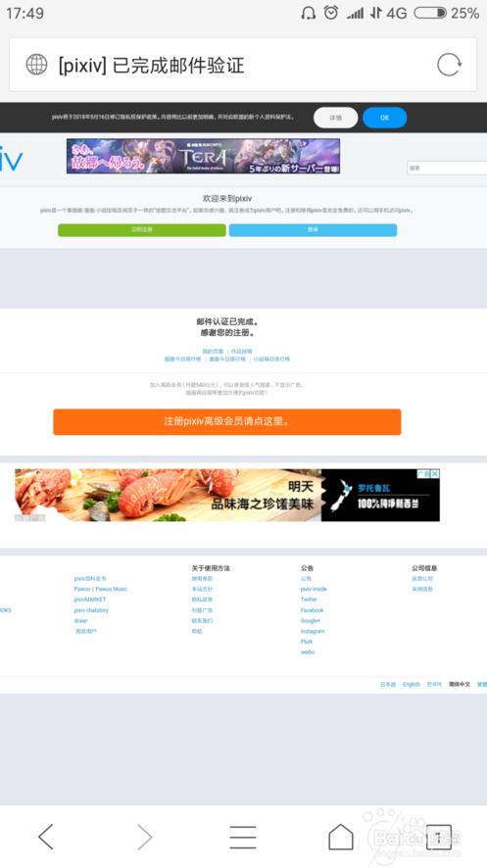487x868 pixels.
Task: Open the pixiv chatstory footer link
Action: click(91, 610)
